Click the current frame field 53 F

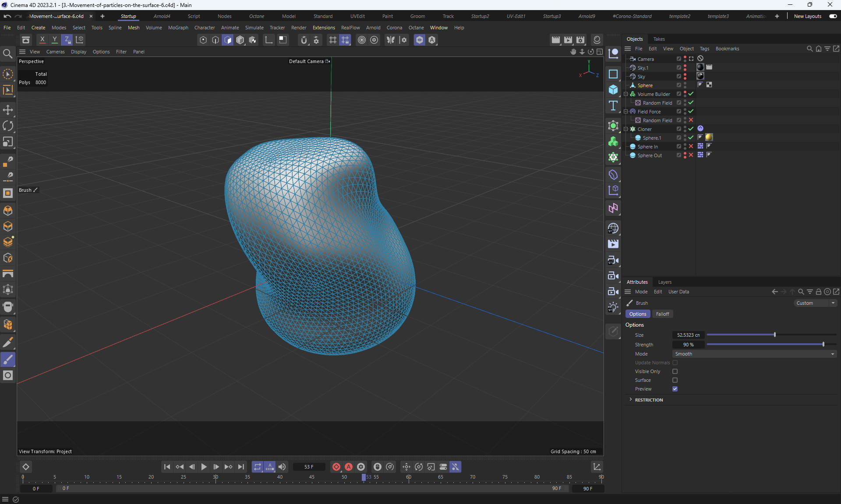309,467
